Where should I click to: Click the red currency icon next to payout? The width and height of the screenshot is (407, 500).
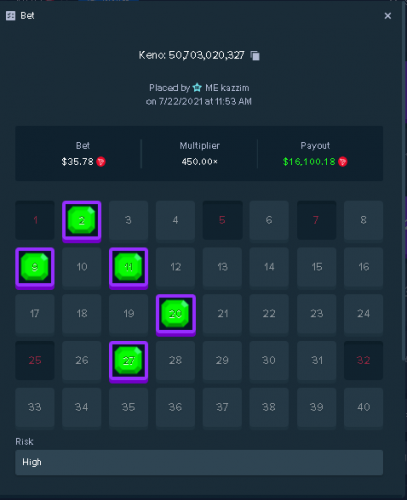tap(343, 162)
